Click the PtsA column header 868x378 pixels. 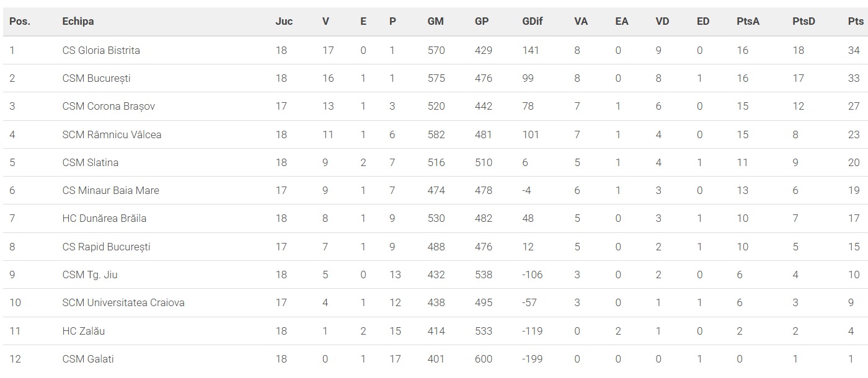tap(748, 21)
